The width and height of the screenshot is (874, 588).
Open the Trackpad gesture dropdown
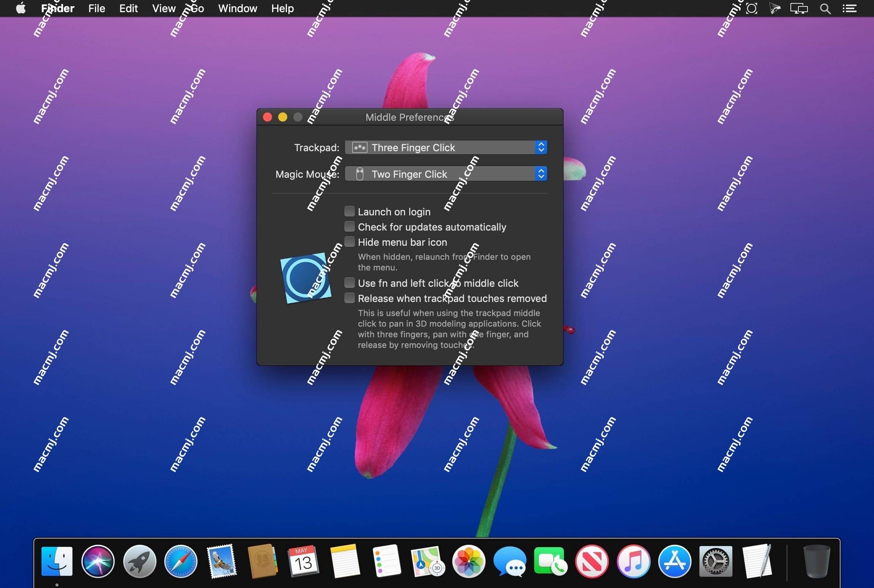[446, 147]
